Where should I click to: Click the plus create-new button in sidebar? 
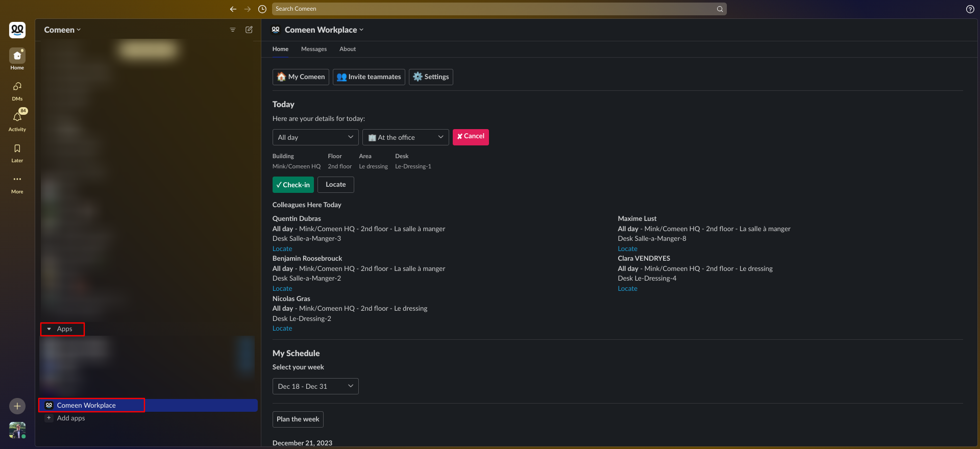tap(17, 406)
